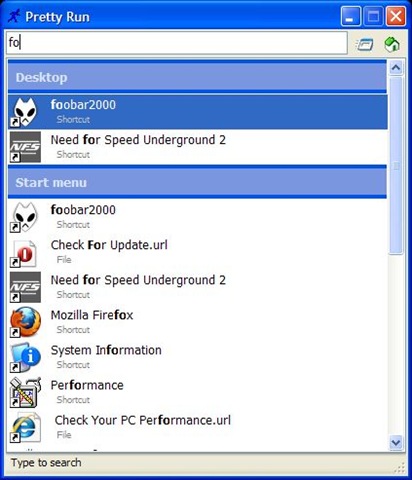
Task: Select the highlighted foobar2000 result text
Action: coord(83,105)
